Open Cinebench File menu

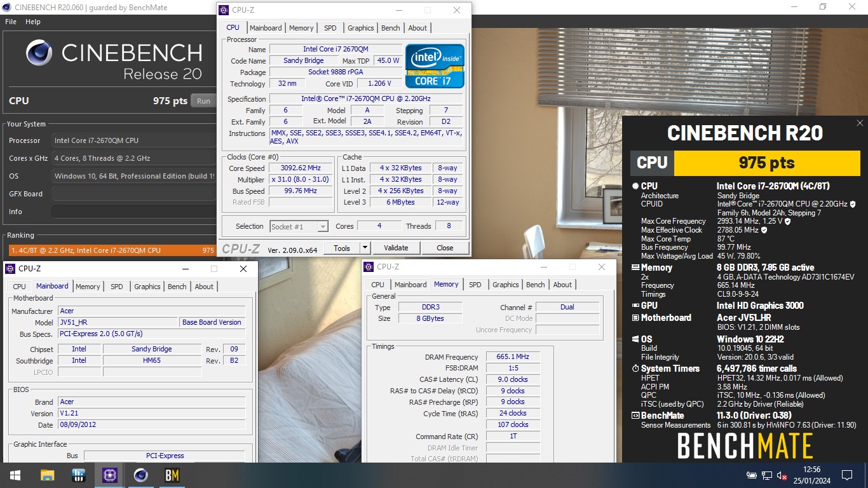11,22
